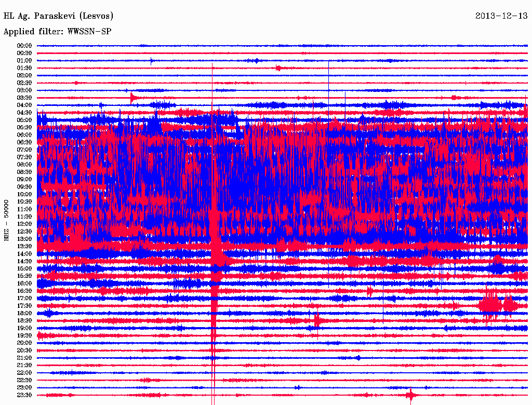This screenshot has height=405, width=532.
Task: Select the 13:00 time label
Action: (24, 239)
